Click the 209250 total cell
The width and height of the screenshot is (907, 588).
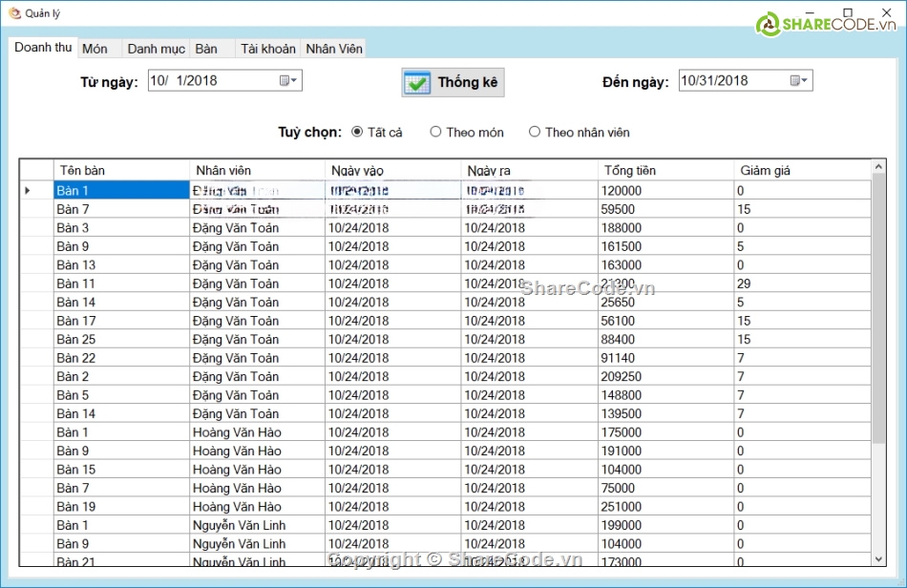[665, 376]
